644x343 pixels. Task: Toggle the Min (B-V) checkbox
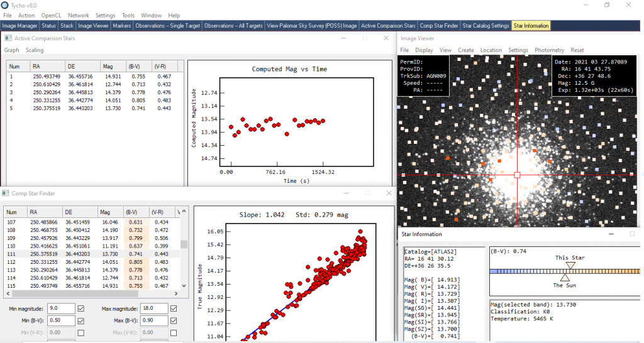pos(81,320)
